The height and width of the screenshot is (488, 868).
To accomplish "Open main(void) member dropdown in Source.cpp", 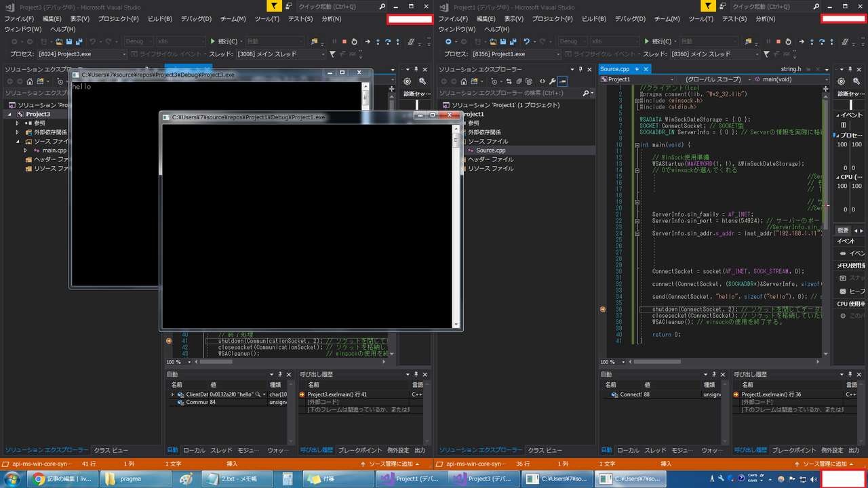I will point(790,79).
